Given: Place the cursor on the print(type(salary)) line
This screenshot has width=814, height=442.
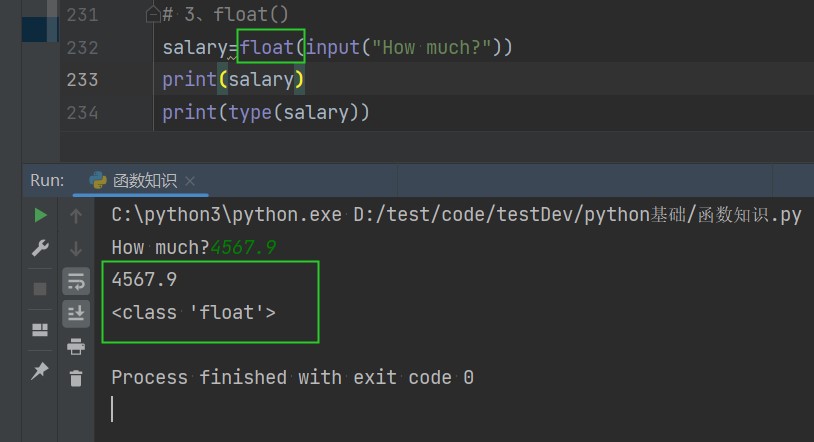Looking at the screenshot, I should pyautogui.click(x=266, y=113).
